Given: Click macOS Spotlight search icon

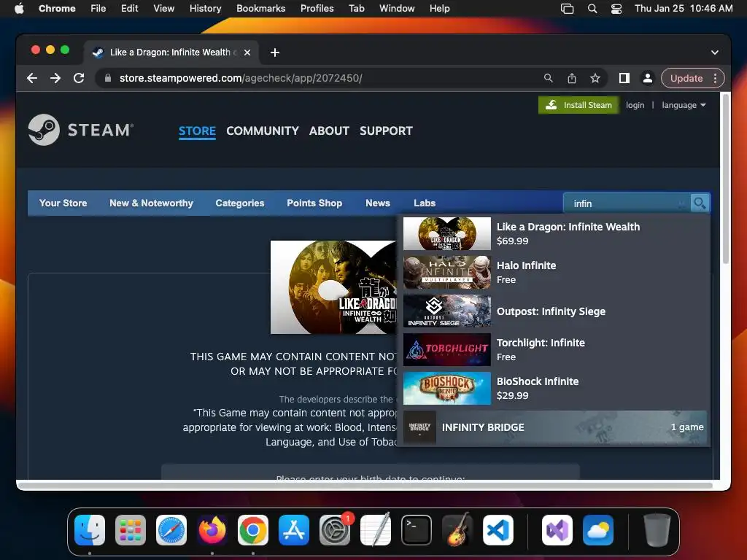Looking at the screenshot, I should click(x=592, y=9).
